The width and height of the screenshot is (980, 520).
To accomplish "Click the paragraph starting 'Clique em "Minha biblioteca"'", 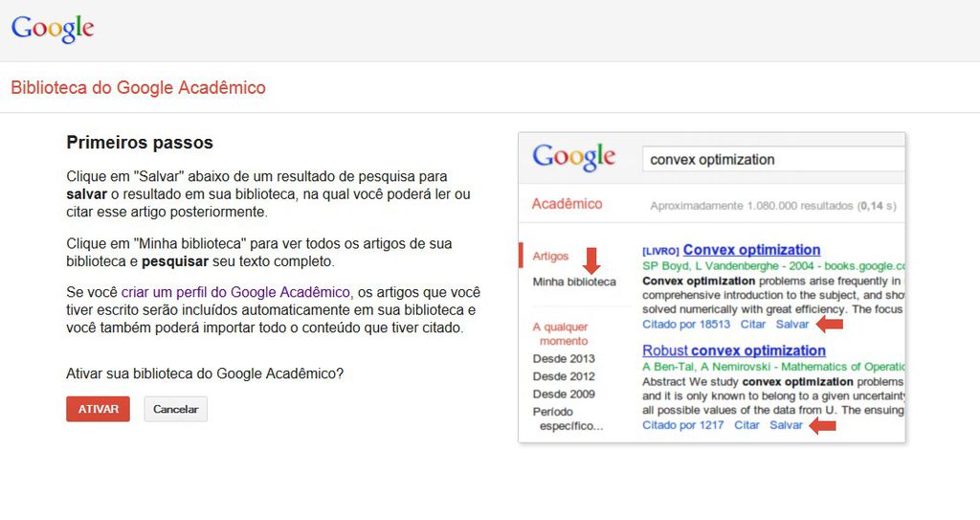I will pos(258,252).
